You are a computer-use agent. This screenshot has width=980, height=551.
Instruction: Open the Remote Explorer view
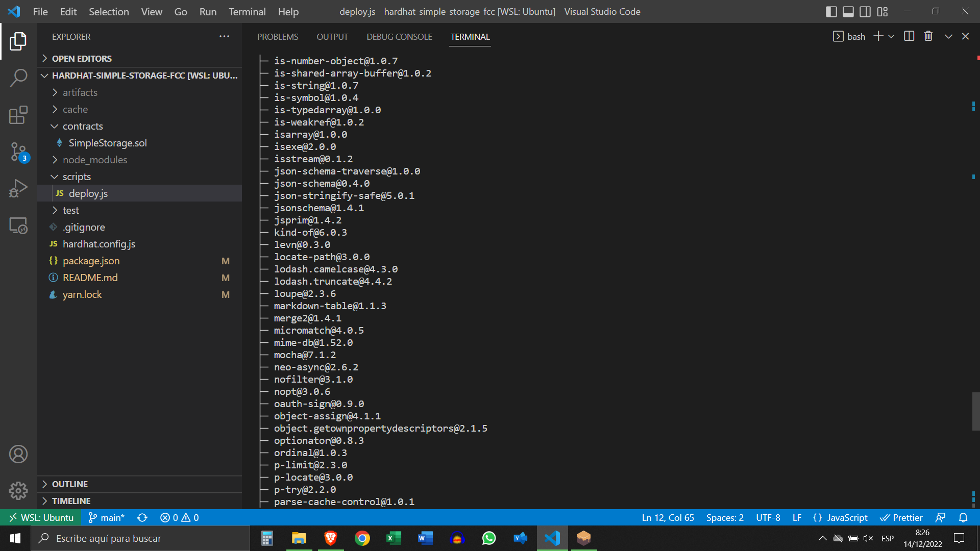[x=18, y=225]
